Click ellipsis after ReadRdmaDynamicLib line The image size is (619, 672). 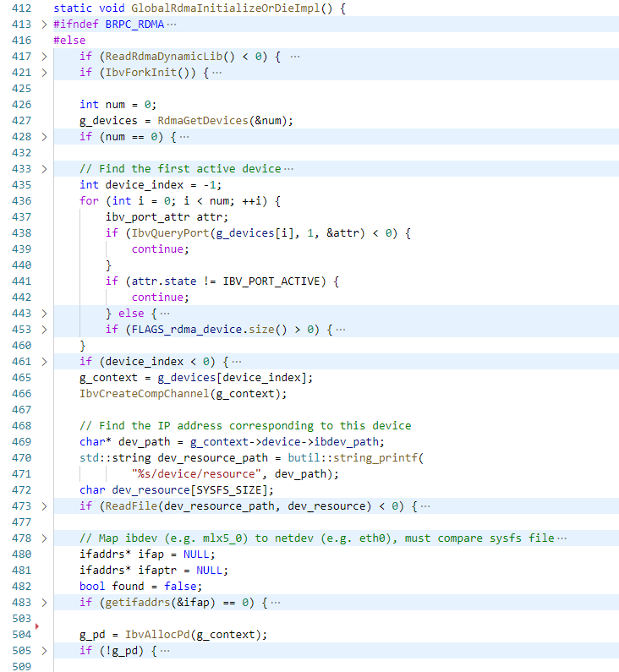tap(295, 57)
